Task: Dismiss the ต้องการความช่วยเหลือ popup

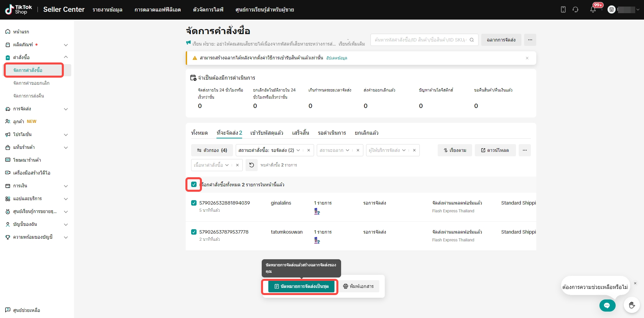Action: tap(635, 283)
